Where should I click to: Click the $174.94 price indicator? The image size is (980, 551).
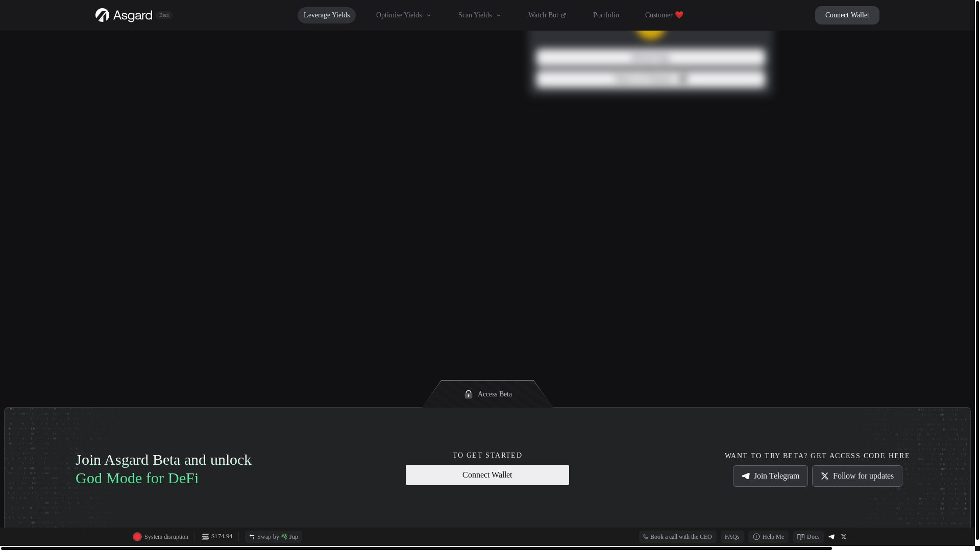pos(217,536)
